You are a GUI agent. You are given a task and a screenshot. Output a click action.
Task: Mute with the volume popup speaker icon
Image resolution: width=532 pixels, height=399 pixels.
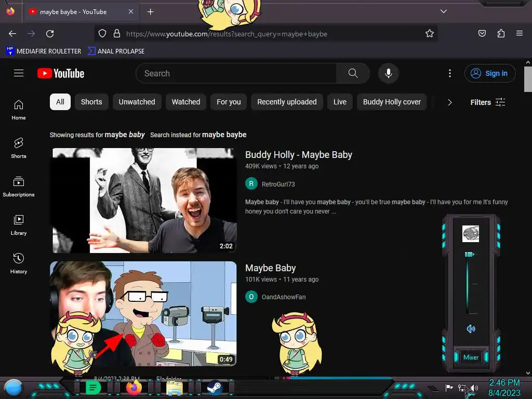tap(471, 329)
